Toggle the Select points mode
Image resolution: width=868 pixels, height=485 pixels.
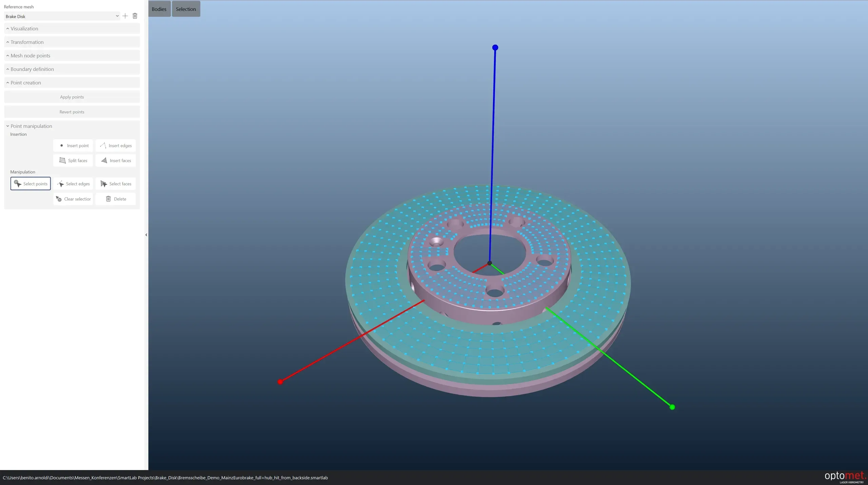(31, 184)
